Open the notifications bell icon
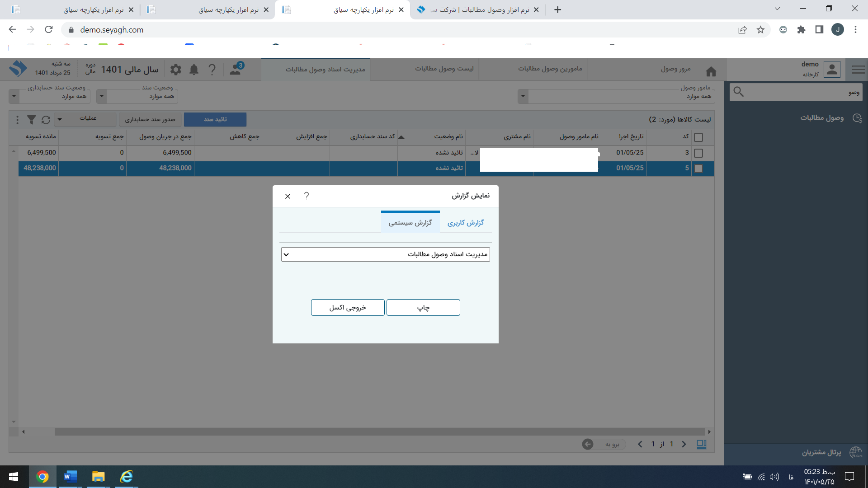 [x=194, y=69]
